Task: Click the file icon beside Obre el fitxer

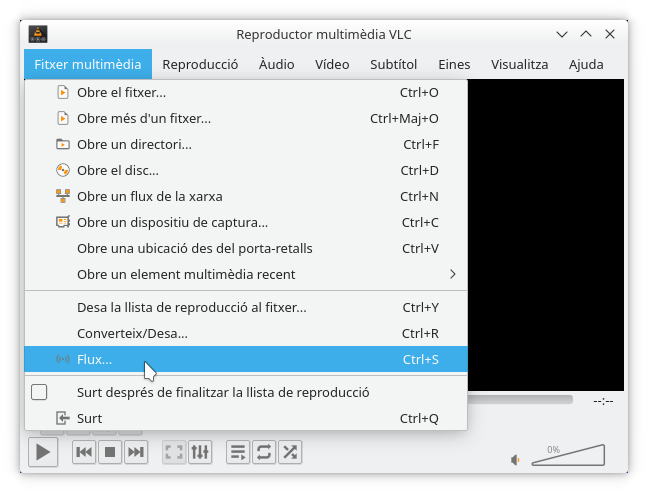Action: [x=62, y=92]
